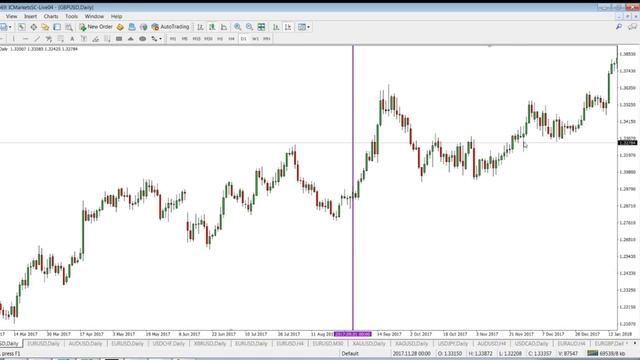
Task: Click connection status 69538/8 kb
Action: [606, 353]
